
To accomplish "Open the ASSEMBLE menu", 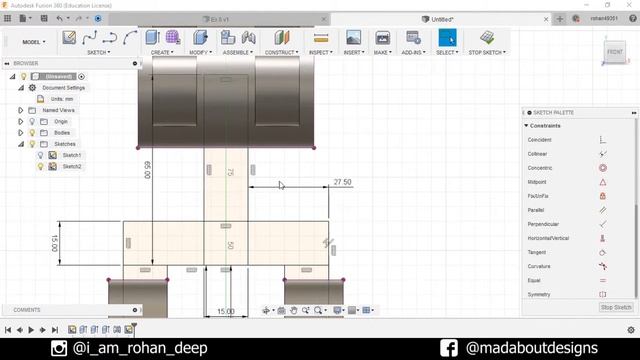I will coord(238,53).
